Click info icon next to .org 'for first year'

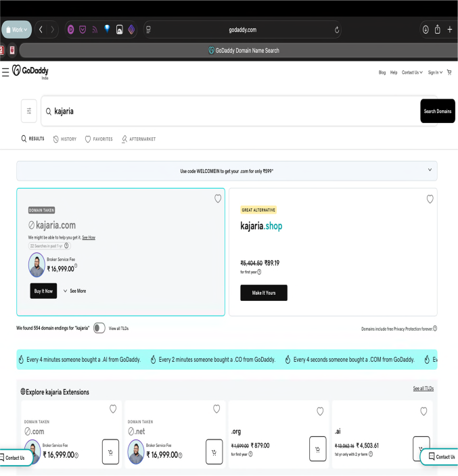point(250,454)
